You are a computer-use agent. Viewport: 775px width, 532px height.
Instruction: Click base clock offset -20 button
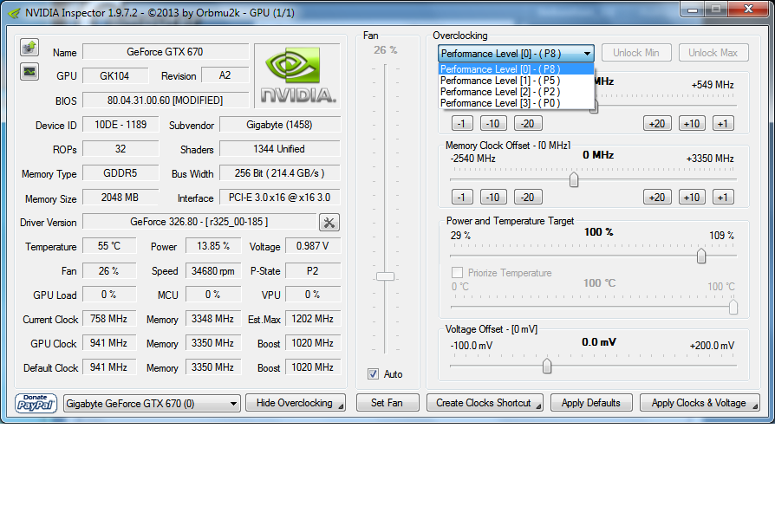[x=528, y=124]
